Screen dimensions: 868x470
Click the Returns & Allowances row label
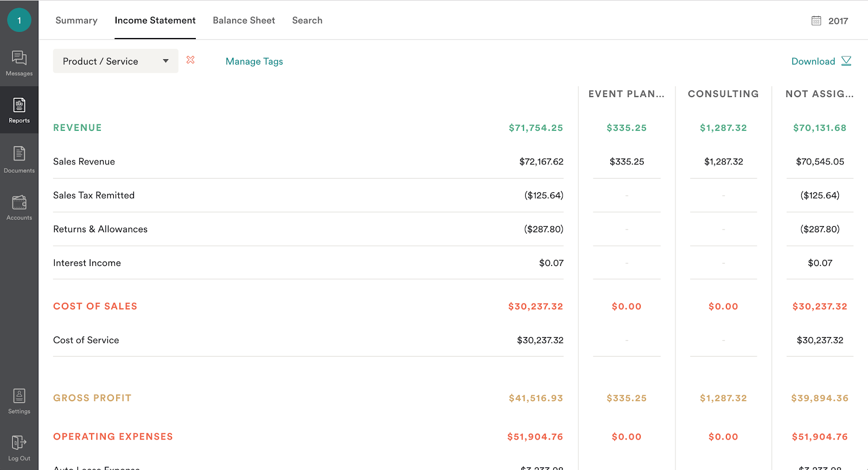pyautogui.click(x=100, y=229)
